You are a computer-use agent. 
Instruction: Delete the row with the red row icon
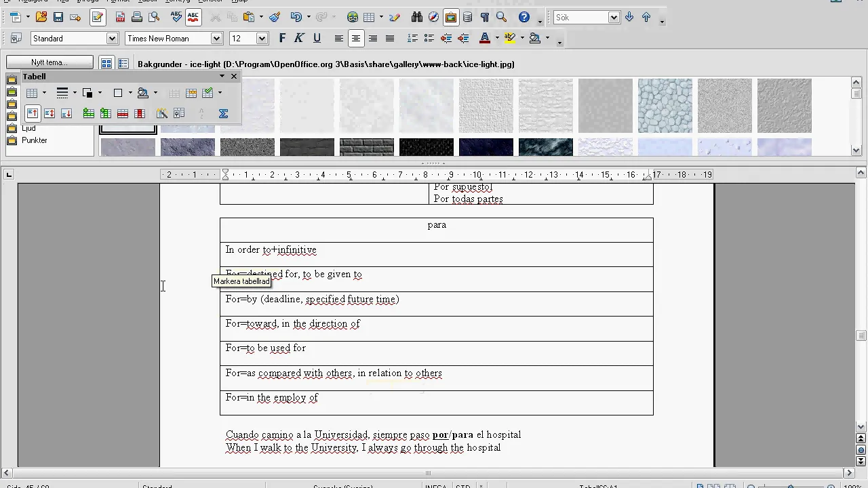(123, 113)
